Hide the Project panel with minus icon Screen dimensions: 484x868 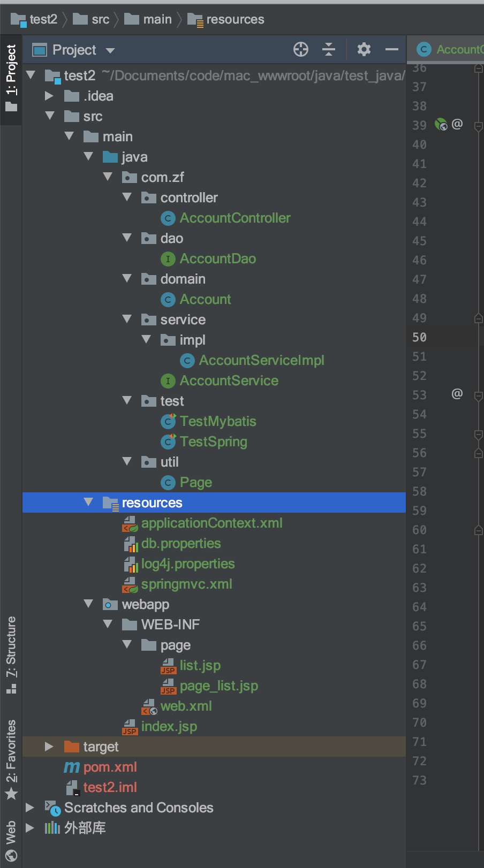pos(392,50)
